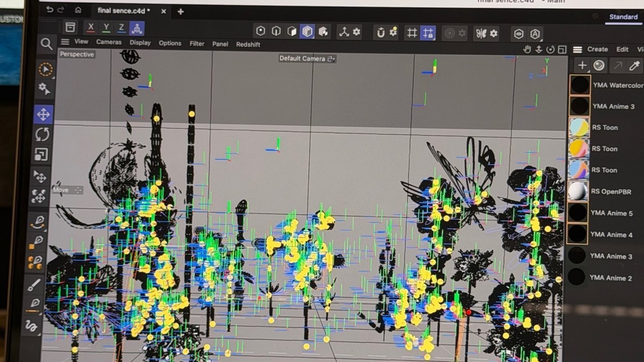Image resolution: width=644 pixels, height=362 pixels.
Task: Close the final sence.c4d tab
Action: 164,11
